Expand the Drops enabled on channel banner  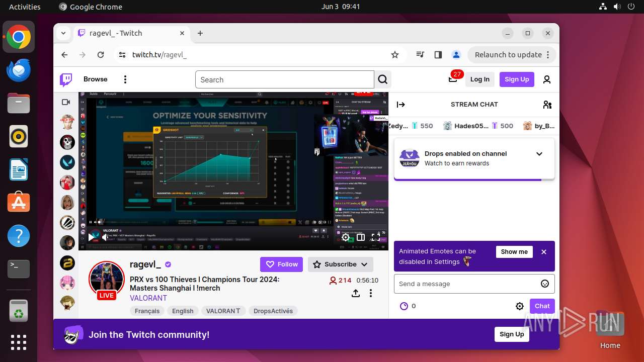pyautogui.click(x=539, y=154)
